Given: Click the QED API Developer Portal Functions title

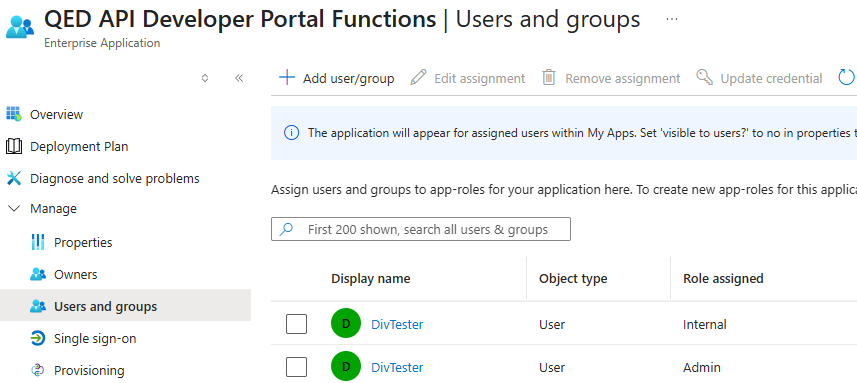Looking at the screenshot, I should coord(240,20).
